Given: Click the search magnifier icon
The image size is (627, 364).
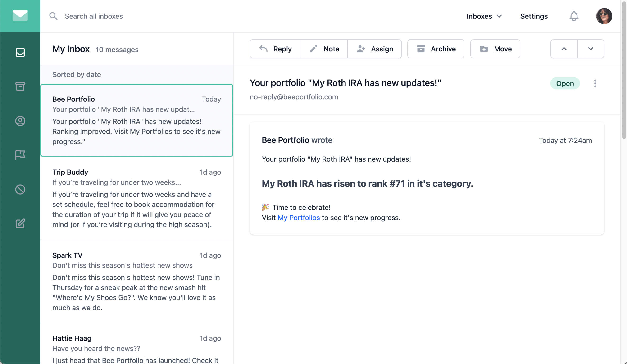Looking at the screenshot, I should pos(53,16).
